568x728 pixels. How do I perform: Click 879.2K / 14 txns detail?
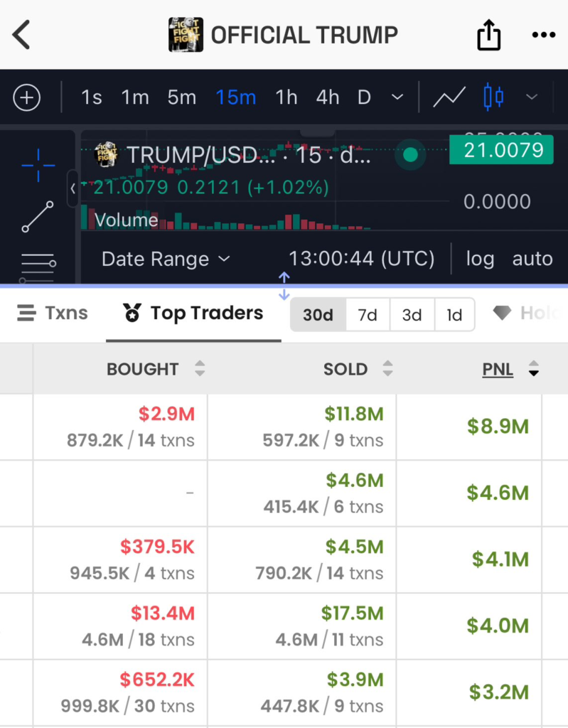coord(131,440)
